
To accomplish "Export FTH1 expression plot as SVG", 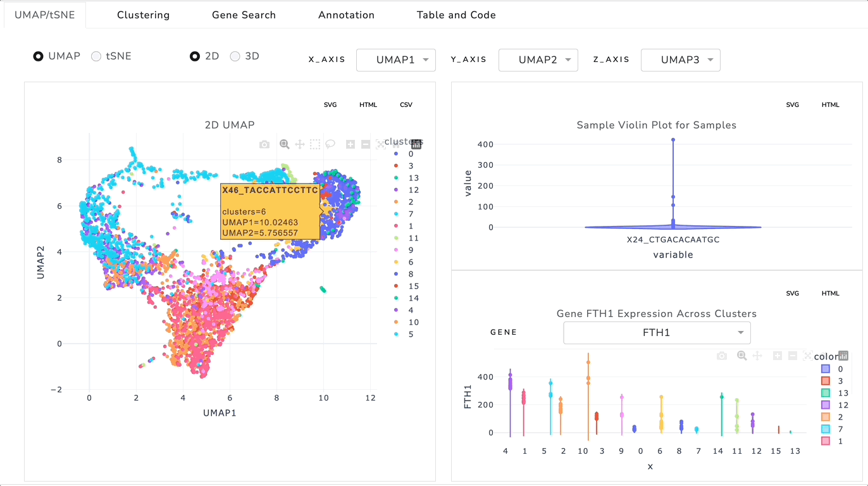I will pos(793,293).
